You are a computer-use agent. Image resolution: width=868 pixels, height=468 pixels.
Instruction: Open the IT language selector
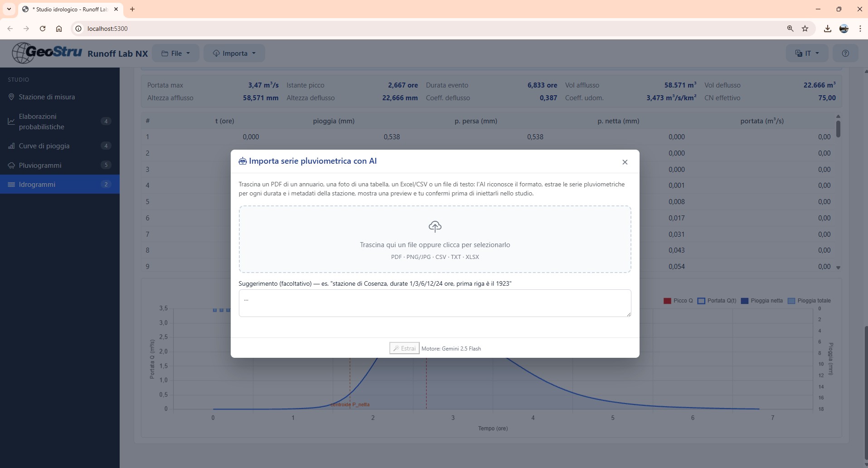click(807, 53)
